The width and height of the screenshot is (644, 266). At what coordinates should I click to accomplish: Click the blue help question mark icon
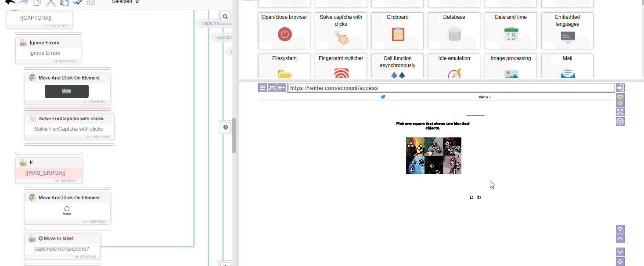click(225, 127)
